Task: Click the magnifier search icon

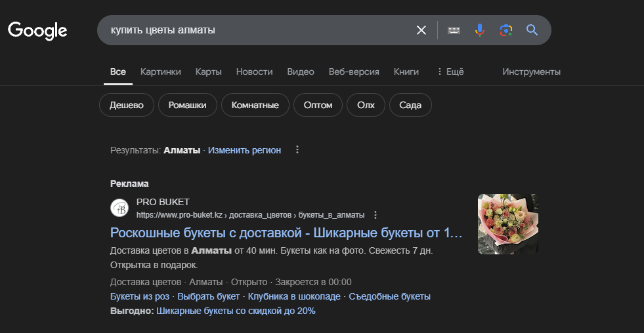Action: (532, 30)
